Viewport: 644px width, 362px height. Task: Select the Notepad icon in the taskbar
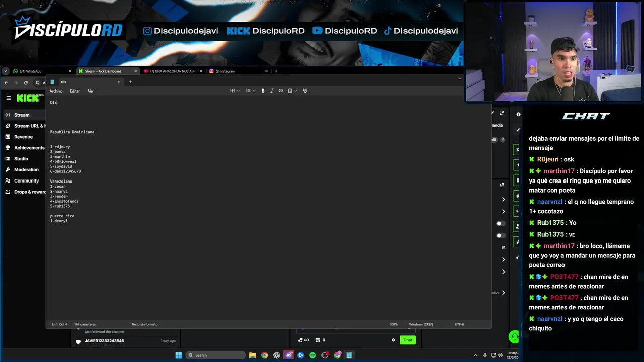[x=349, y=355]
